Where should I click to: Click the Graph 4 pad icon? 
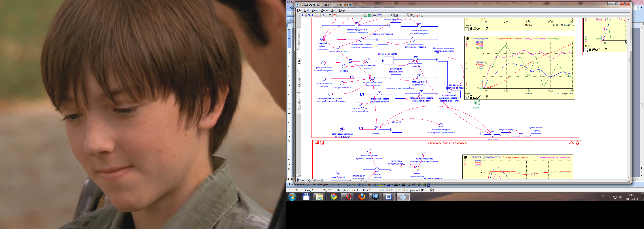click(x=477, y=103)
